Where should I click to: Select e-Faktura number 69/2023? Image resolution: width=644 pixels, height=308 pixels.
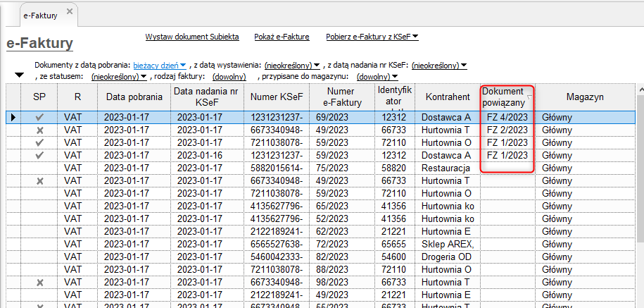tap(343, 118)
